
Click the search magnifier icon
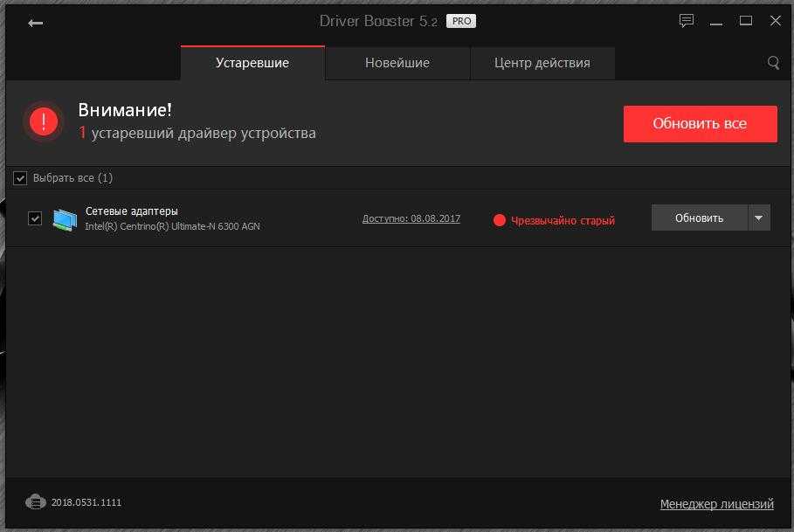click(773, 63)
